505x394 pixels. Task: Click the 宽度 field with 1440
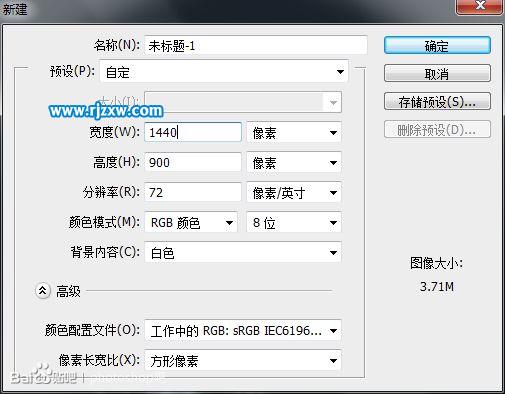point(193,132)
